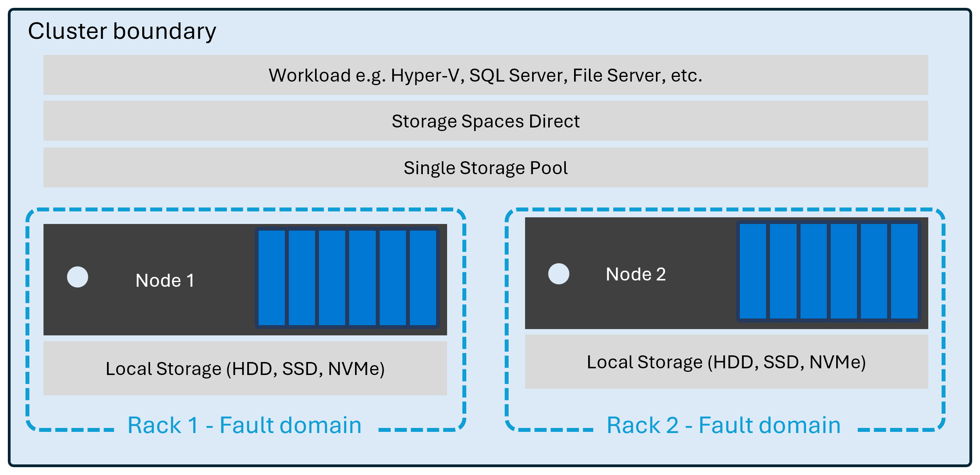Click the Node 1 power indicator circle
The image size is (980, 475).
pyautogui.click(x=78, y=277)
